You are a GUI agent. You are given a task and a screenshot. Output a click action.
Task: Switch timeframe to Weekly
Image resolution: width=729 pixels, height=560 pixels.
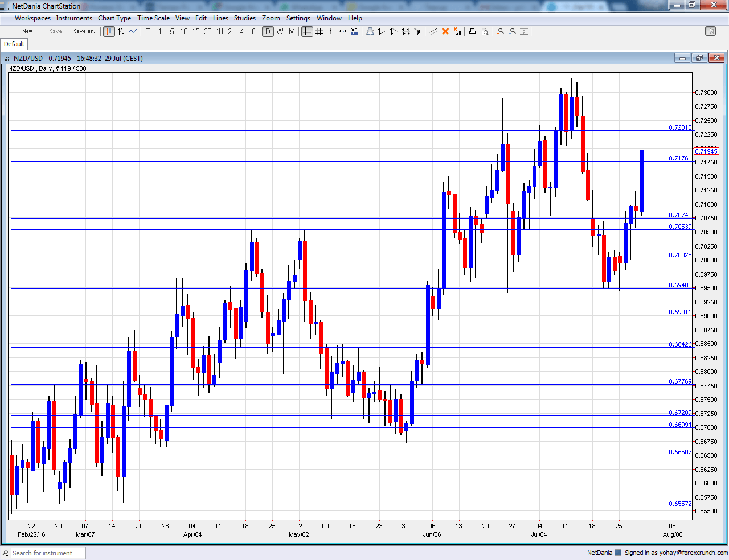279,31
